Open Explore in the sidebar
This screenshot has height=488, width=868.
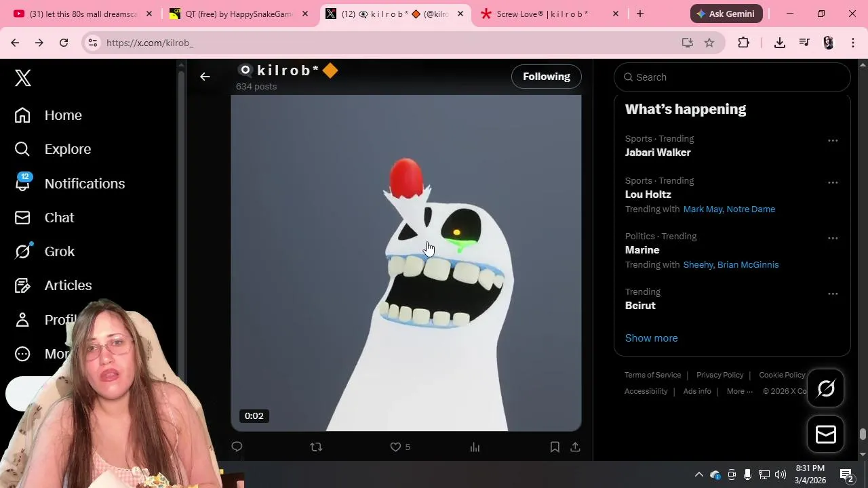[x=52, y=149]
